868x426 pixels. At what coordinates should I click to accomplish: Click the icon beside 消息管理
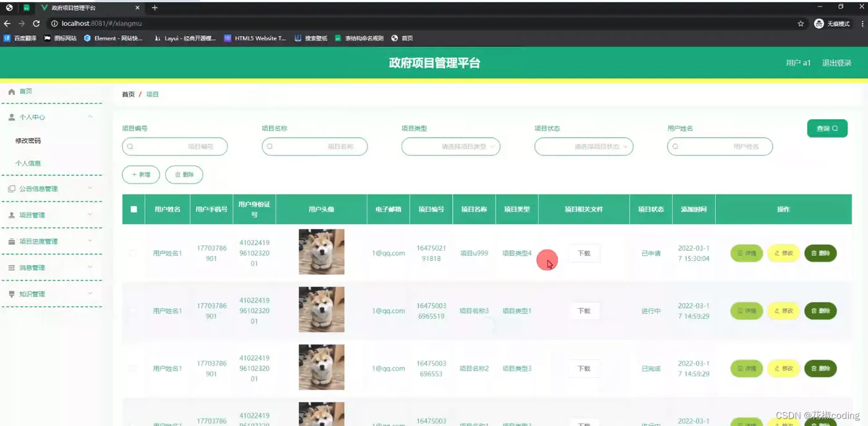11,267
